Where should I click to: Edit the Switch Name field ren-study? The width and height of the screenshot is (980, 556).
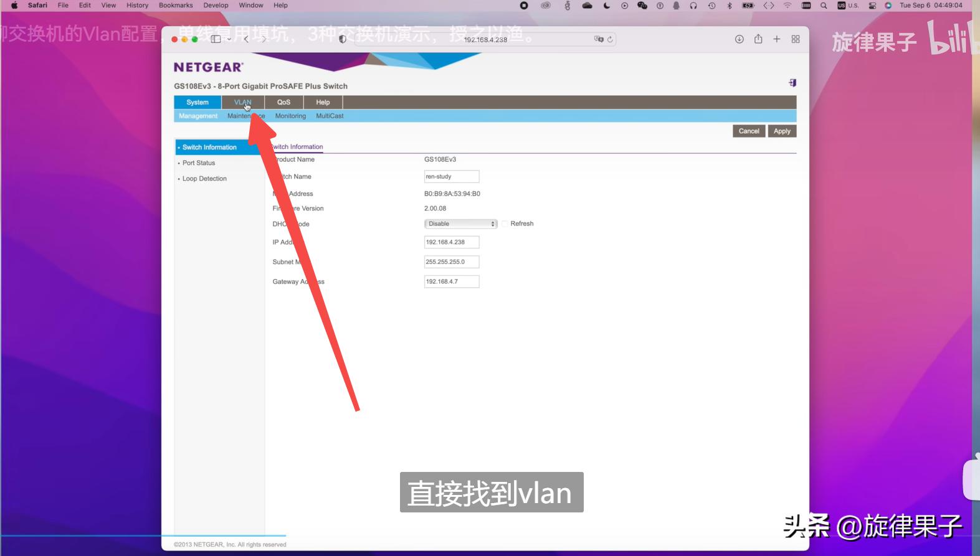pos(452,177)
